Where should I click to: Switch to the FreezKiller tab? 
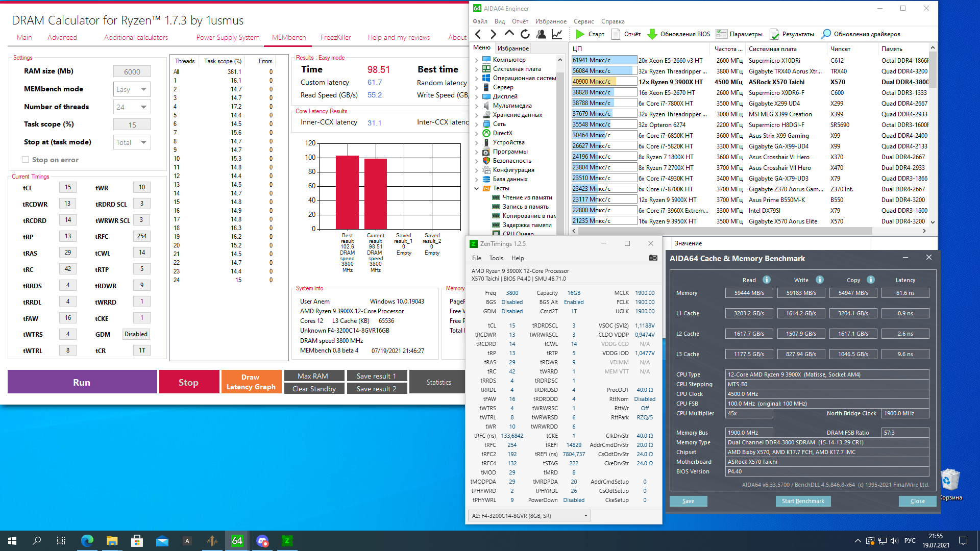(335, 37)
